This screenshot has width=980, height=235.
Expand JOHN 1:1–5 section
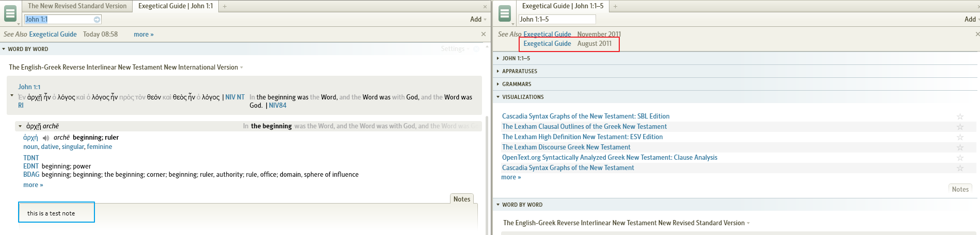coord(498,59)
